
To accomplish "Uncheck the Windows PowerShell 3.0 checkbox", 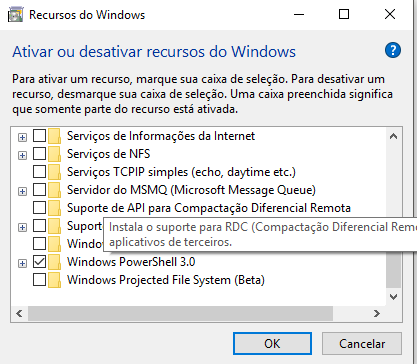I will 39,262.
